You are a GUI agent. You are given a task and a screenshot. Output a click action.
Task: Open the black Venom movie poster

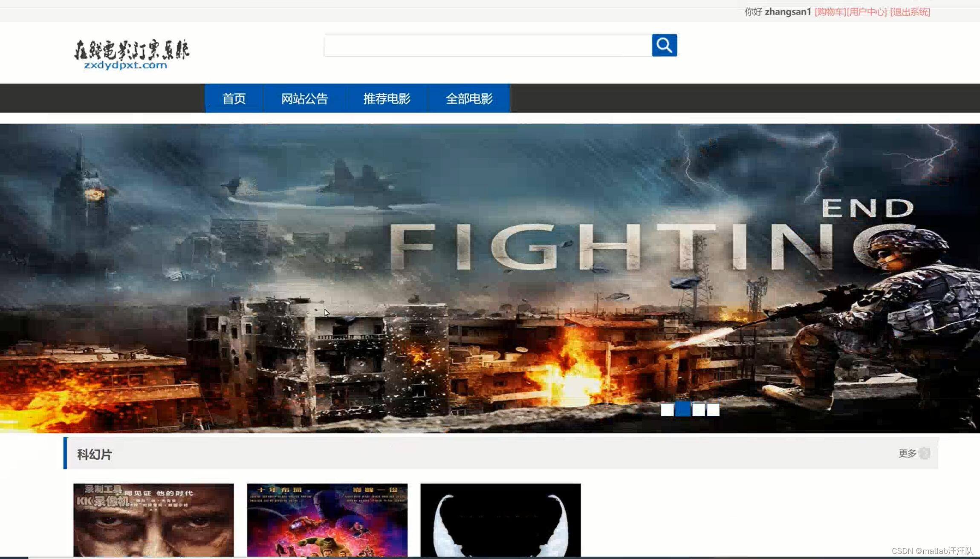coord(500,520)
